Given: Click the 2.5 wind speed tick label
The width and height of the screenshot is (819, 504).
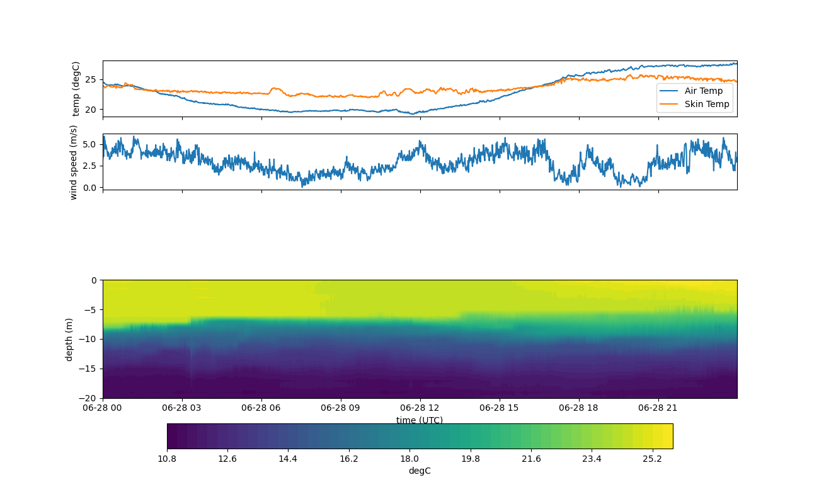Looking at the screenshot, I should point(90,166).
